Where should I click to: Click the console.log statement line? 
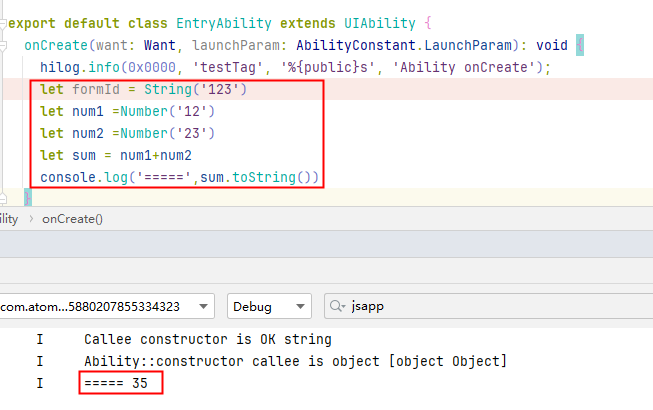tap(180, 178)
